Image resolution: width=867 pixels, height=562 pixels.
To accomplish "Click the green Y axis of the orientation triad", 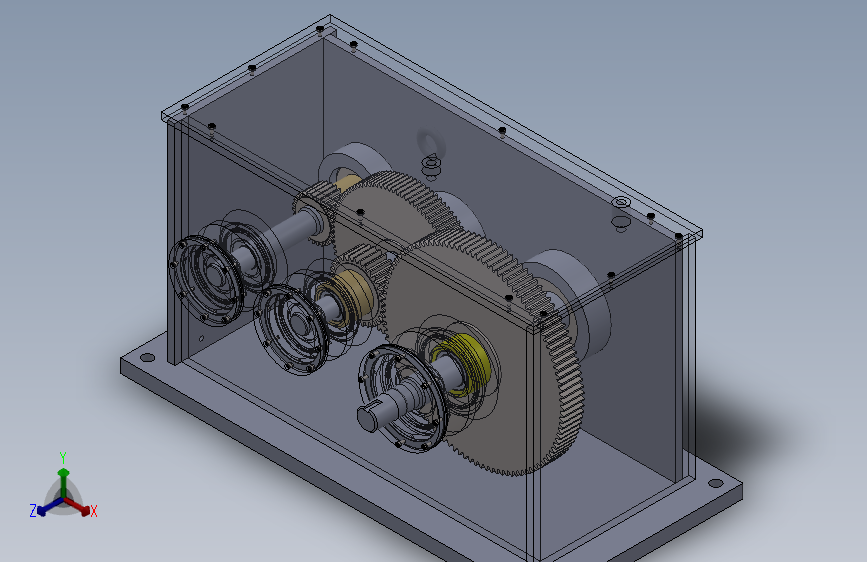I will pyautogui.click(x=64, y=482).
